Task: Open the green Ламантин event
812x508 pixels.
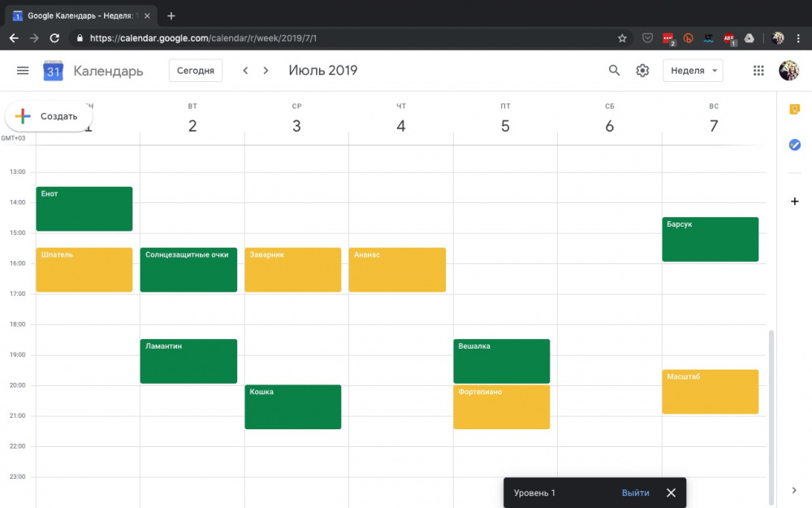Action: (x=188, y=361)
